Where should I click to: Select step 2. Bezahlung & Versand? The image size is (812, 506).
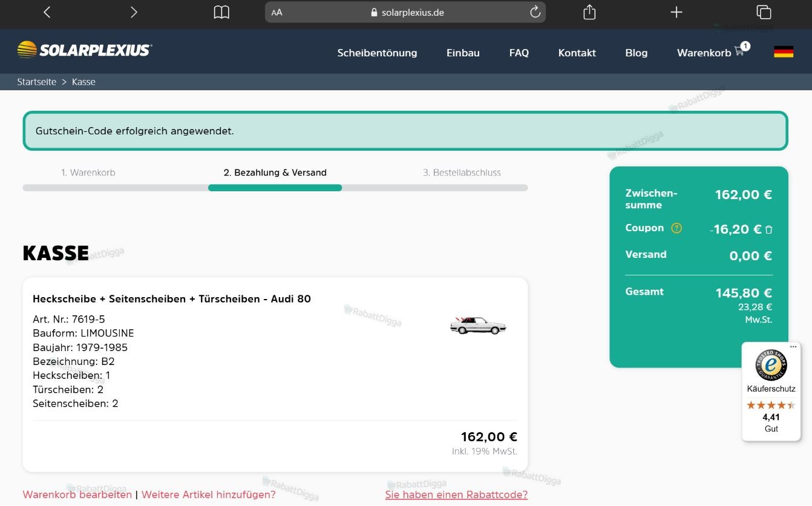[x=275, y=172]
